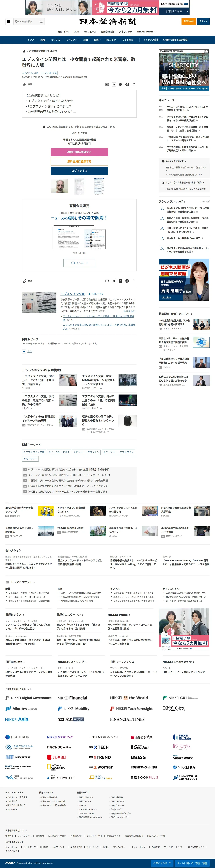Open NIKKEI Financial logo link
Viewport: 215px width, 868px height.
tap(73, 698)
